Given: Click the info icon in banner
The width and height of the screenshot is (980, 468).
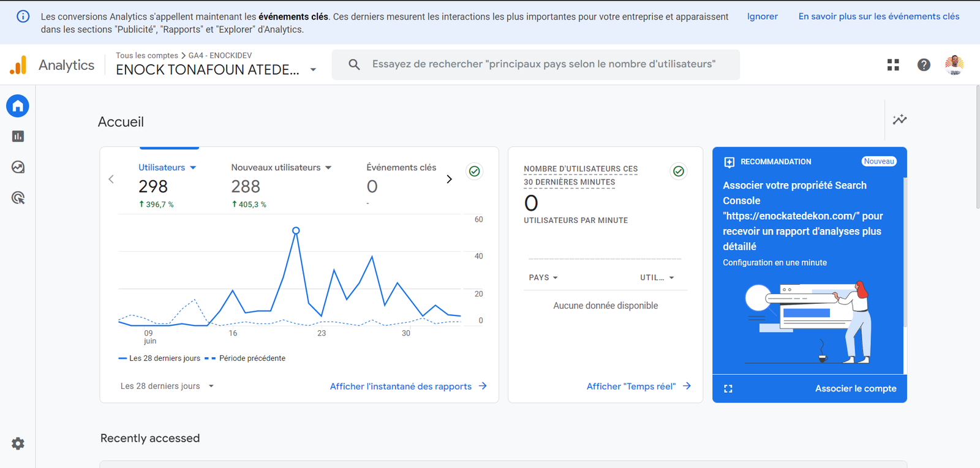Looking at the screenshot, I should [x=23, y=17].
